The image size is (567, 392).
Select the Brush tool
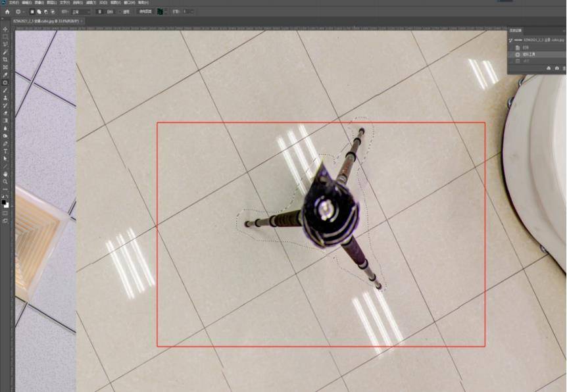pyautogui.click(x=5, y=90)
